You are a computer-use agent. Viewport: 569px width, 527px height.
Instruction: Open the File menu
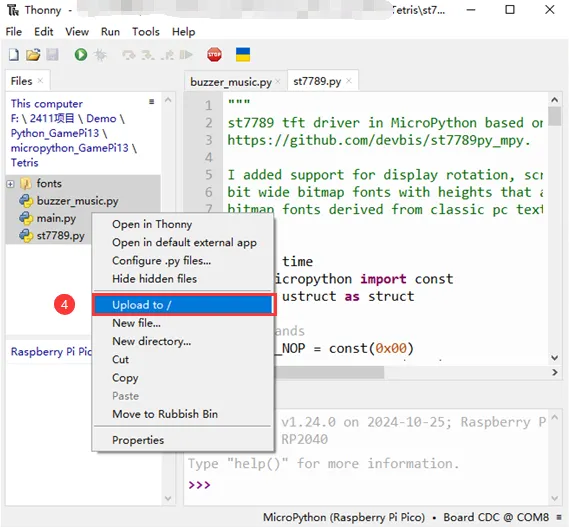[x=14, y=32]
